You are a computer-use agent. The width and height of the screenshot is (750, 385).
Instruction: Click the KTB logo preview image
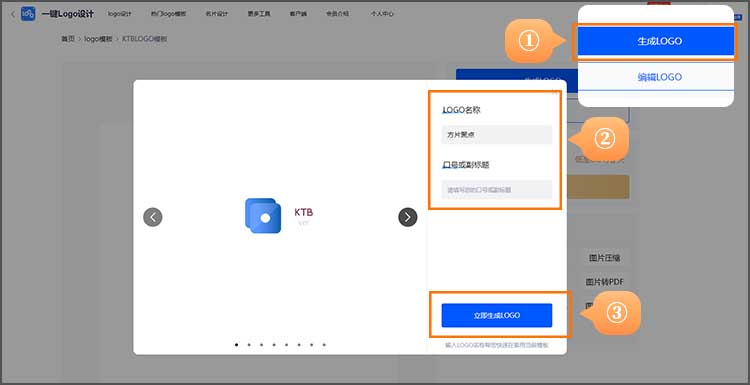tap(279, 216)
